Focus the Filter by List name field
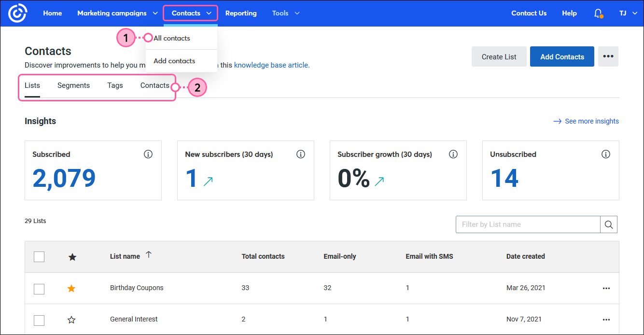 coord(528,224)
